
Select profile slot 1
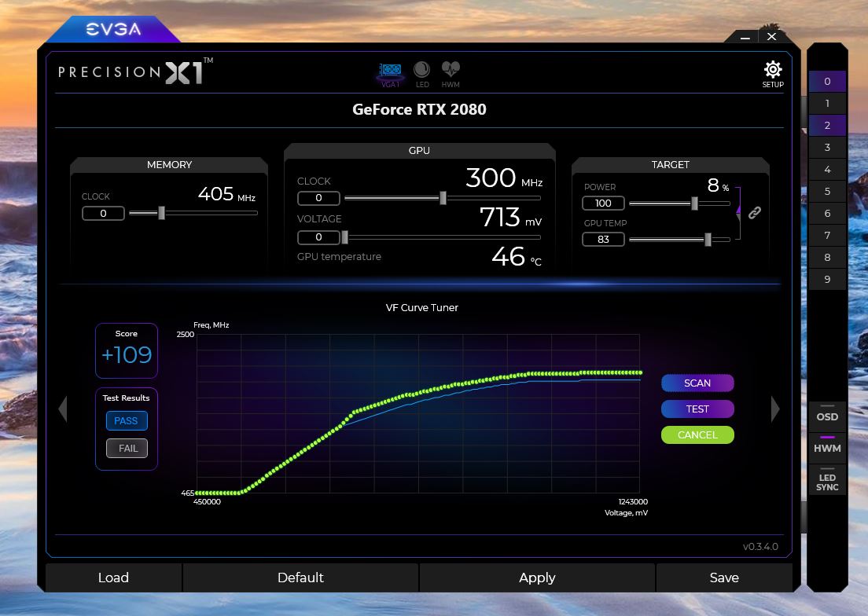click(827, 104)
